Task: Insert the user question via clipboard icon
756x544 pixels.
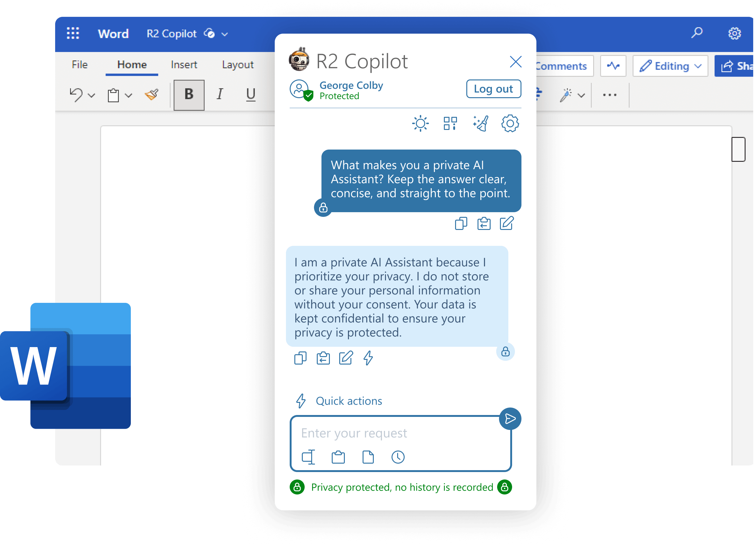Action: tap(484, 224)
